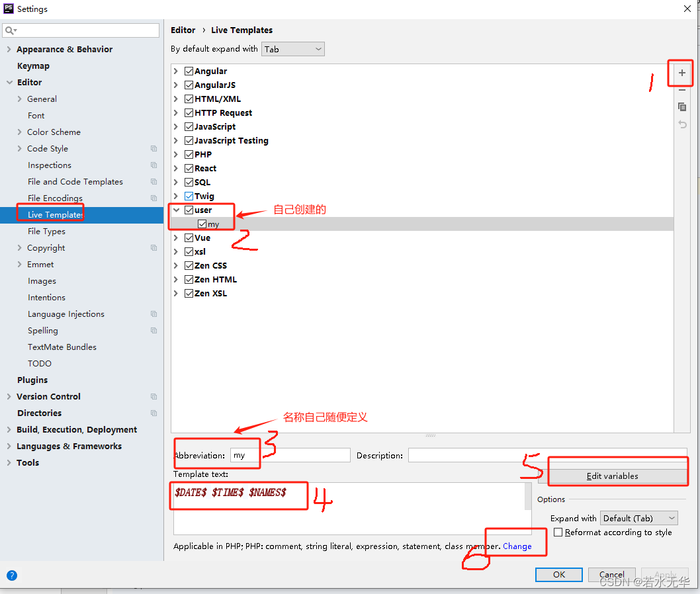Click the restore deleted defaults icon

(x=682, y=124)
